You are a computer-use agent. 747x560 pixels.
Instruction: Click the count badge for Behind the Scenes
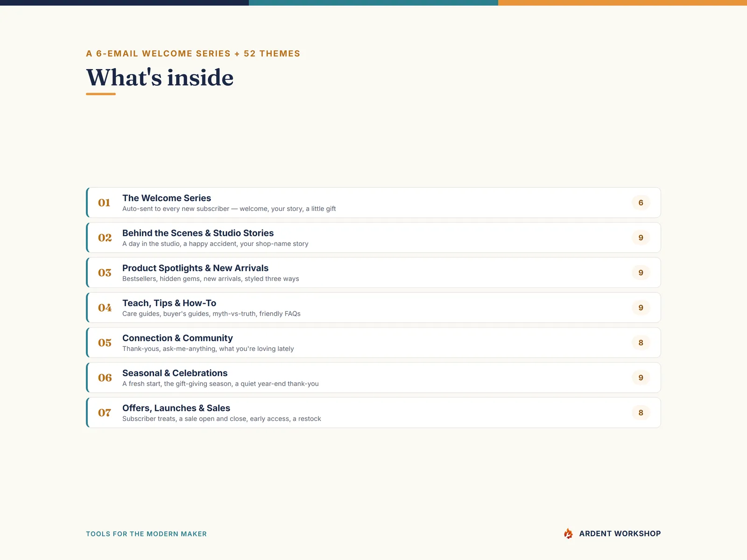[x=641, y=238]
